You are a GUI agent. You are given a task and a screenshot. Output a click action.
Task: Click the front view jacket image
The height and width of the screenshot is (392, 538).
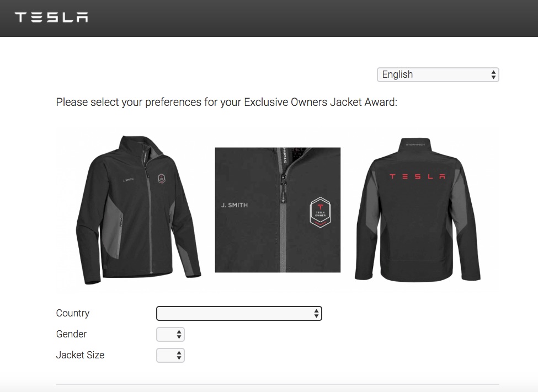(x=139, y=210)
